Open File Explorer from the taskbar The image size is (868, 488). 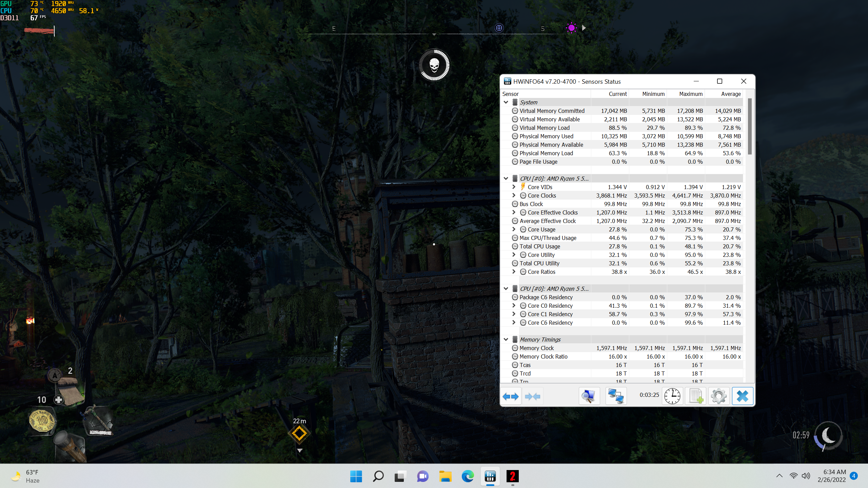click(445, 476)
